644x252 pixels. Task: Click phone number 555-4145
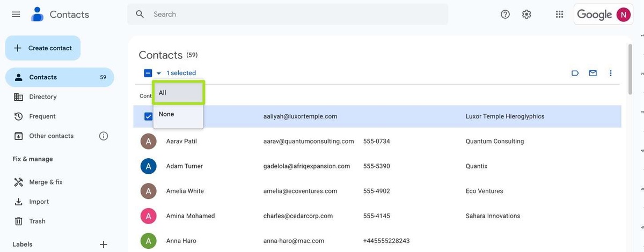click(377, 216)
